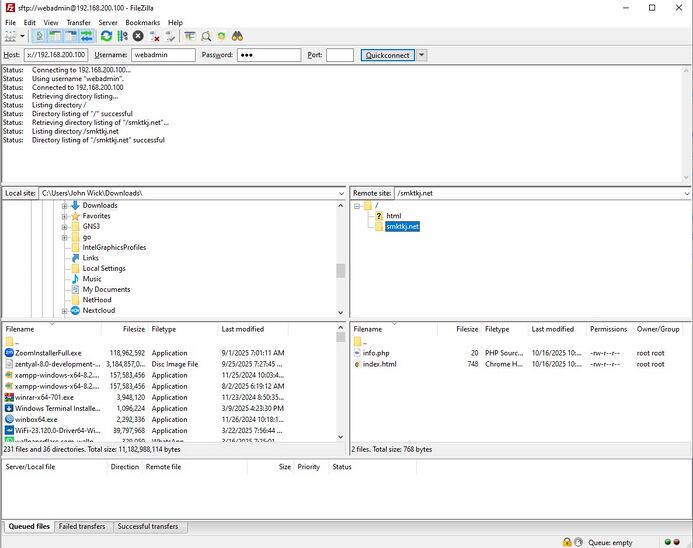Click the lock encryption icon in the status bar
Screen dimensions: 693x548
(567, 542)
